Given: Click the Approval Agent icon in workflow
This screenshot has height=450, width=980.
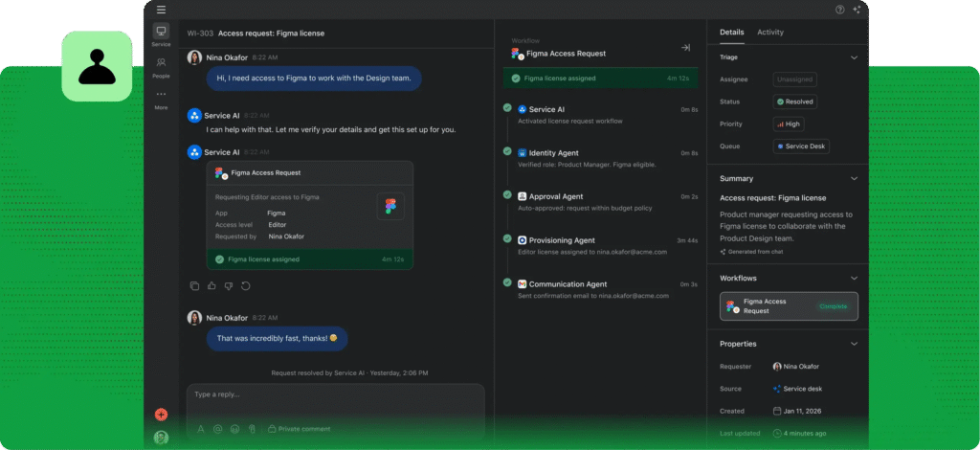Looking at the screenshot, I should 523,196.
